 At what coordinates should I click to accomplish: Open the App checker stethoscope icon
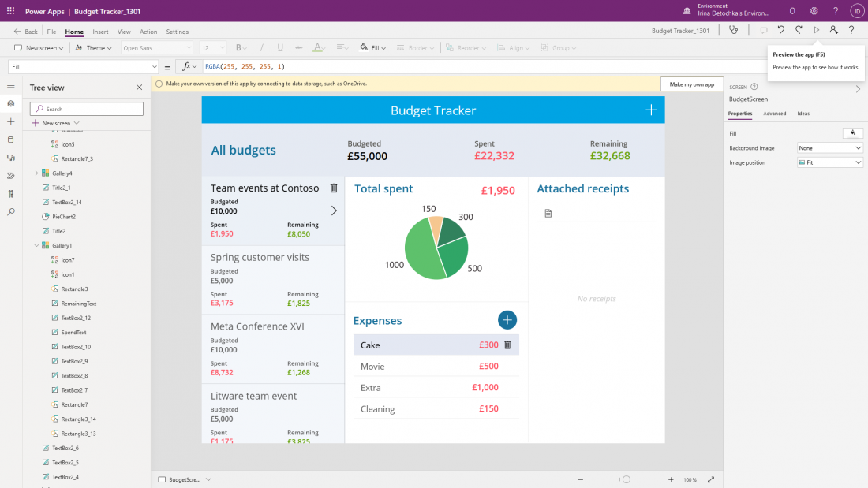[x=735, y=30]
